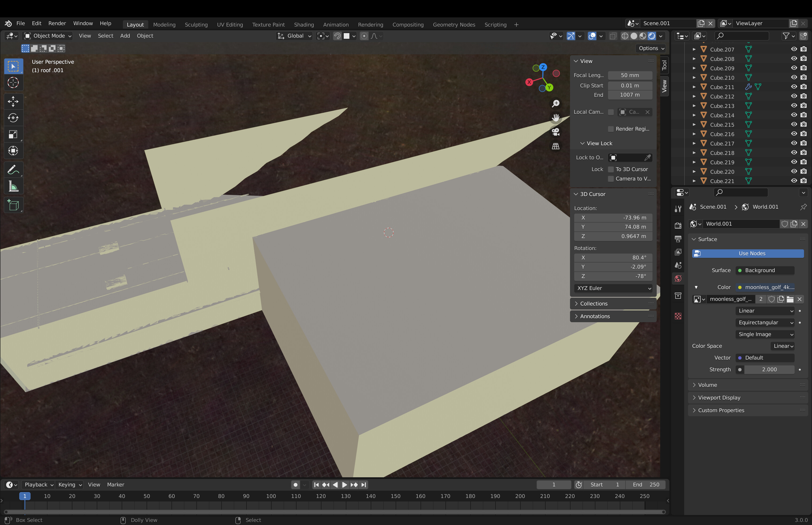
Task: Activate the Scale tool
Action: (13, 134)
